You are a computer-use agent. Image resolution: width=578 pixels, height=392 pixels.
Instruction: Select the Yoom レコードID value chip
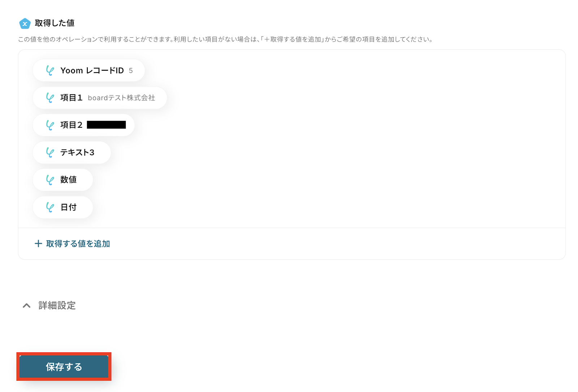(x=89, y=70)
